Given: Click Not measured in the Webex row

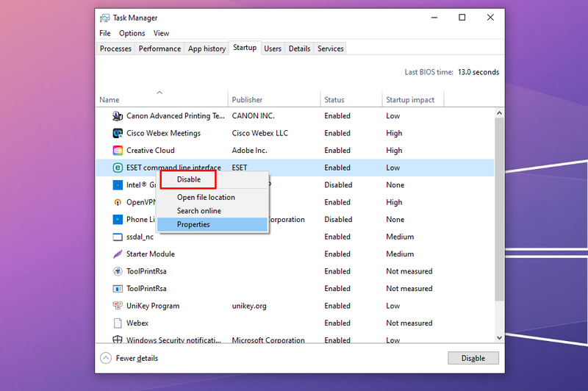Looking at the screenshot, I should coord(409,323).
